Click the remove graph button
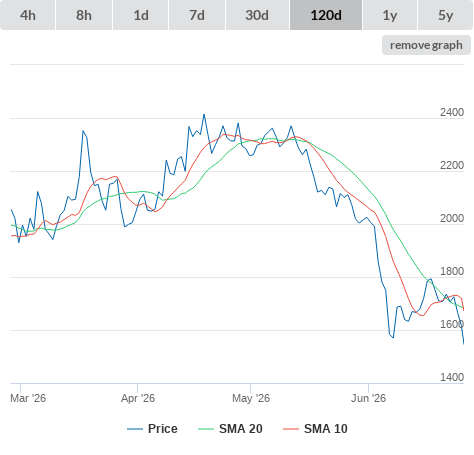 coord(426,45)
